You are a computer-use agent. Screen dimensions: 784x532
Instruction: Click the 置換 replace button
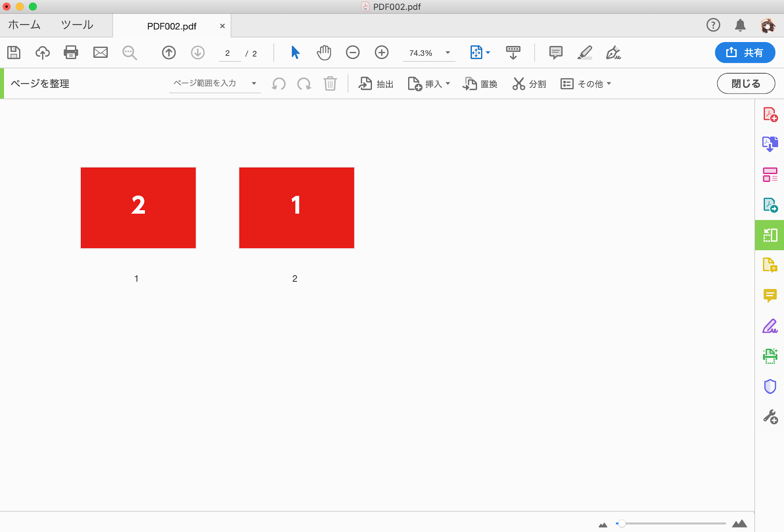[480, 84]
